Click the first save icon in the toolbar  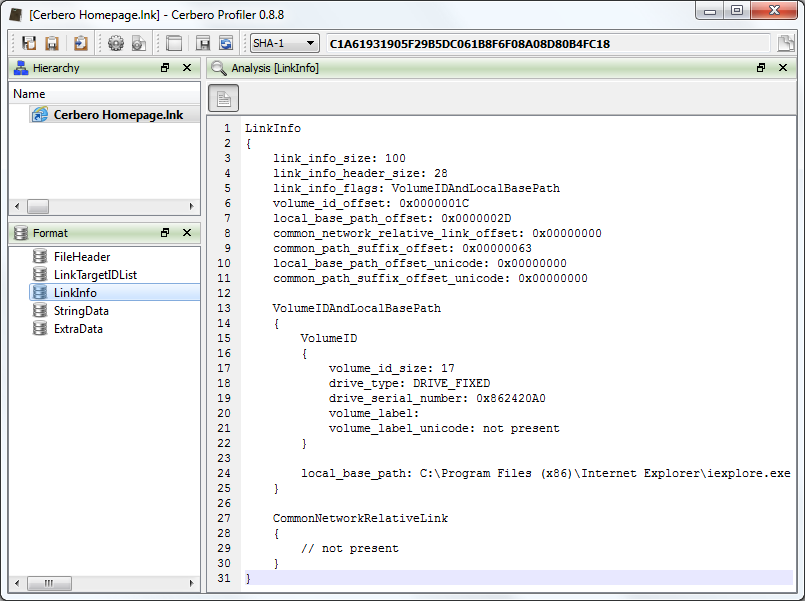(28, 44)
